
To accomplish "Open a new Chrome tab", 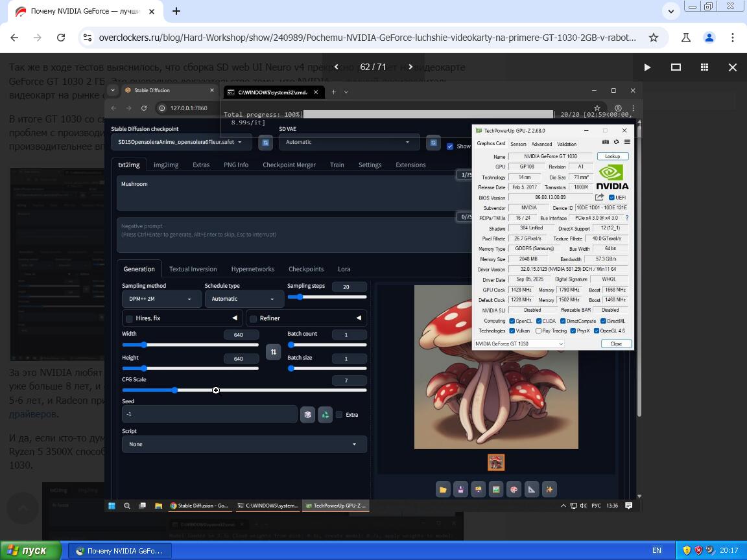I will point(176,11).
